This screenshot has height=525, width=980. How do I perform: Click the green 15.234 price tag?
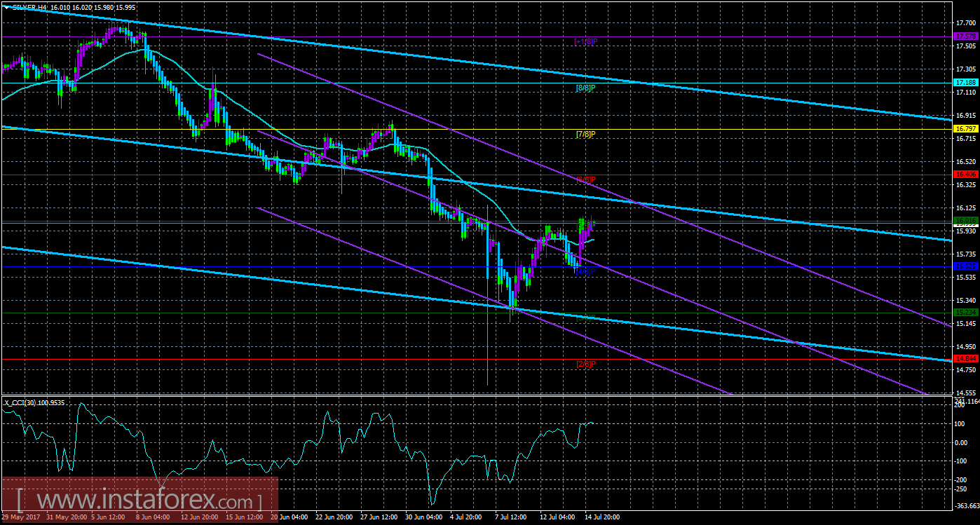pos(965,313)
